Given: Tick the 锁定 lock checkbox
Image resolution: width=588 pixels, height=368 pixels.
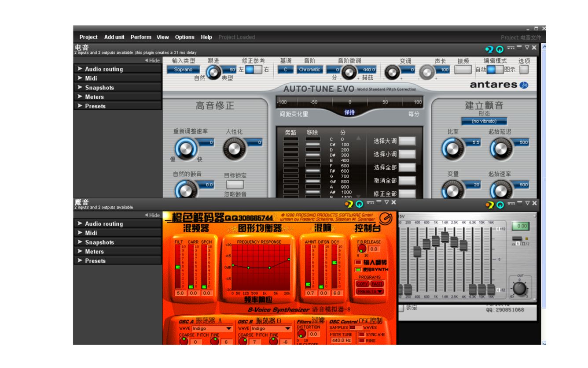Looking at the screenshot, I should tap(401, 308).
